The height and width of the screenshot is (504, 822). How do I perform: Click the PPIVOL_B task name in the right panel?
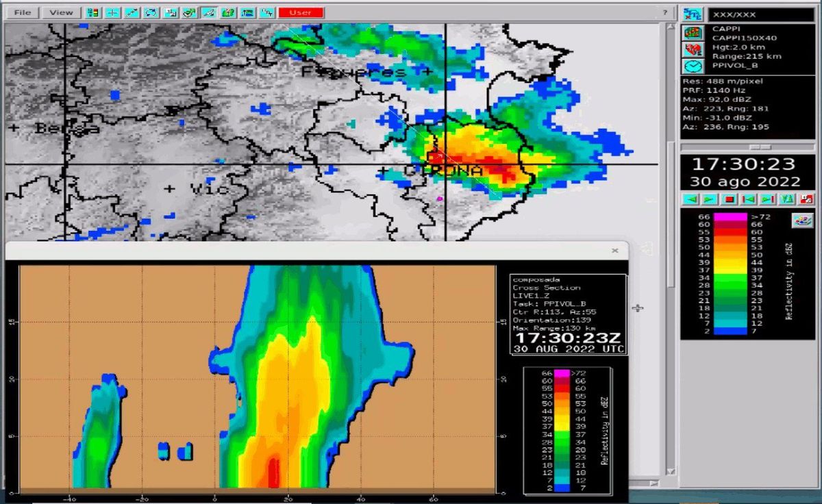735,66
